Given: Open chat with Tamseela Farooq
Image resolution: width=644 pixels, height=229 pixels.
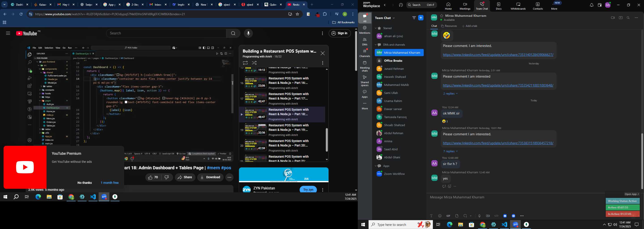Looking at the screenshot, I should pyautogui.click(x=399, y=117).
